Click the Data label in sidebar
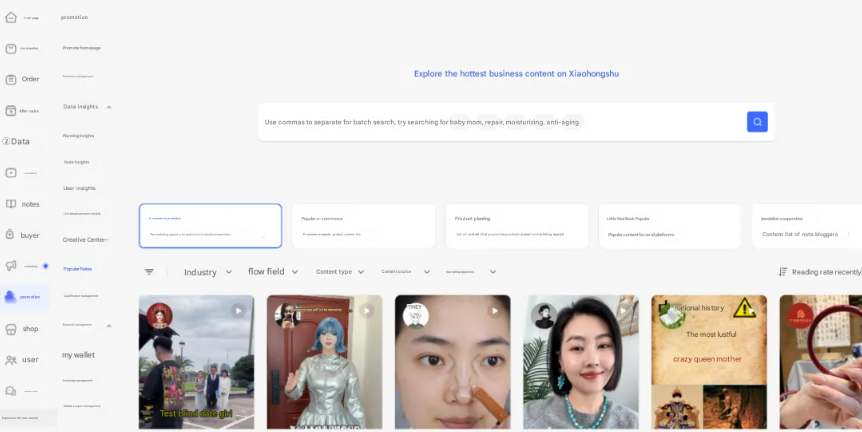The width and height of the screenshot is (862, 432). click(x=20, y=141)
